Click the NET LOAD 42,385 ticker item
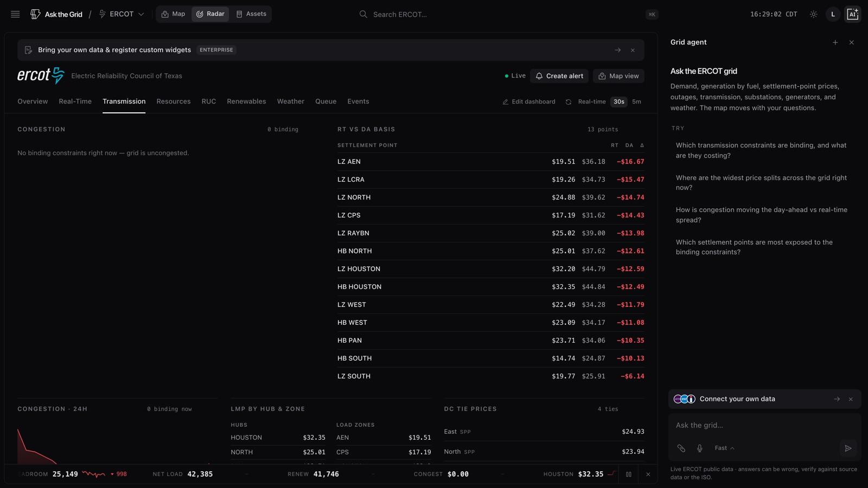Screen dimensions: 868x488 (x=183, y=474)
